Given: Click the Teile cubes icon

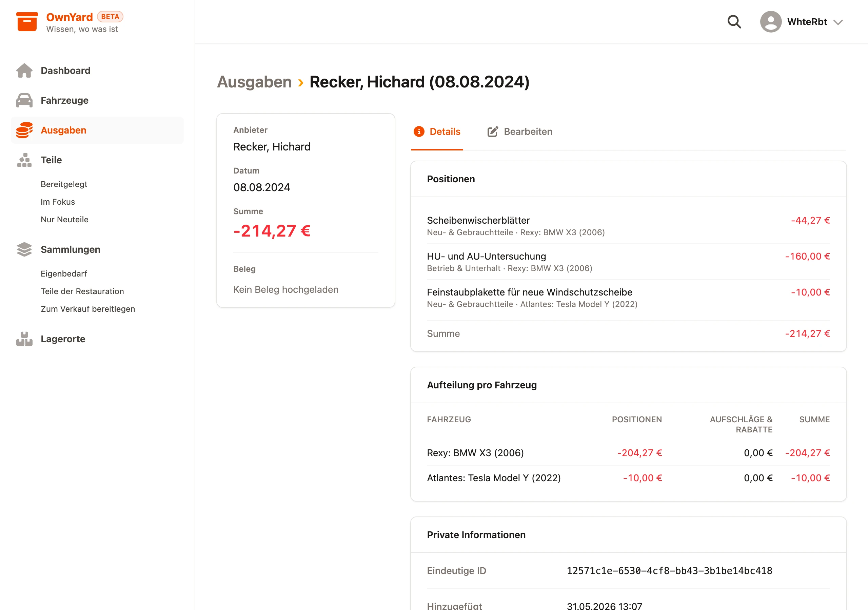Looking at the screenshot, I should click(x=24, y=160).
